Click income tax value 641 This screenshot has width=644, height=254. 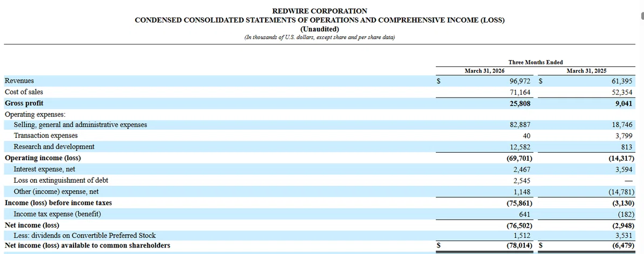(x=525, y=214)
